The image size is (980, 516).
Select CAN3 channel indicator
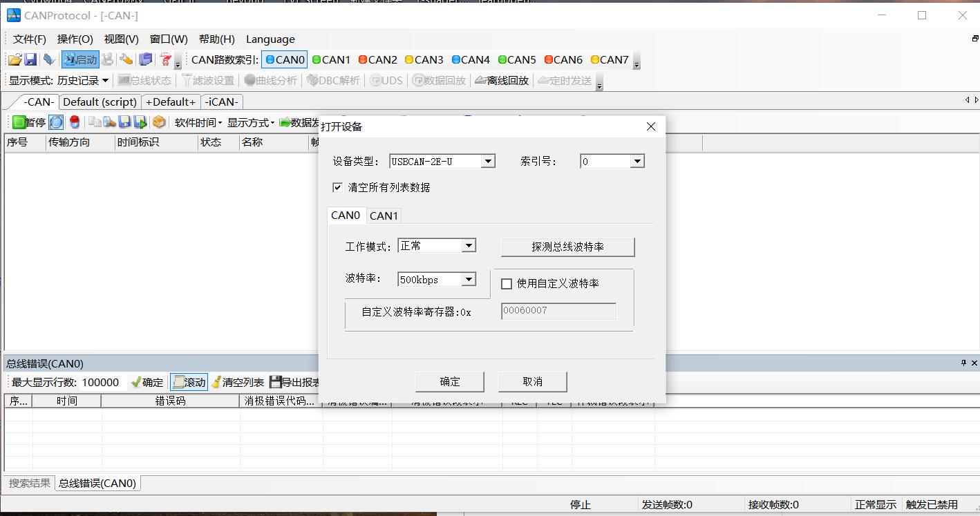point(424,60)
